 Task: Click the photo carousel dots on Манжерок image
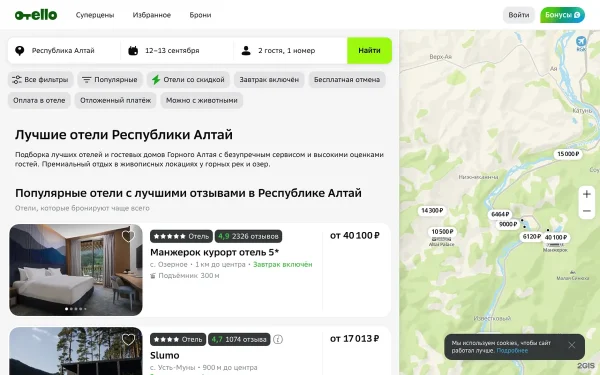pyautogui.click(x=76, y=308)
